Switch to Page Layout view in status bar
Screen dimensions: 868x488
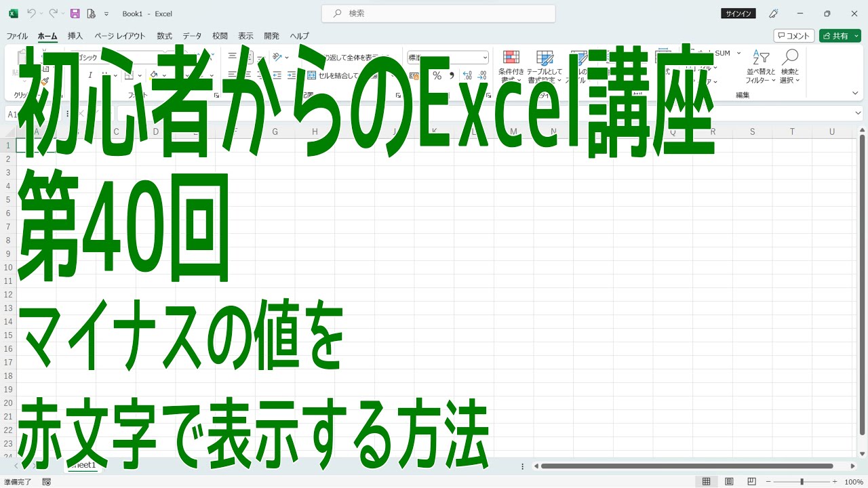pos(729,482)
